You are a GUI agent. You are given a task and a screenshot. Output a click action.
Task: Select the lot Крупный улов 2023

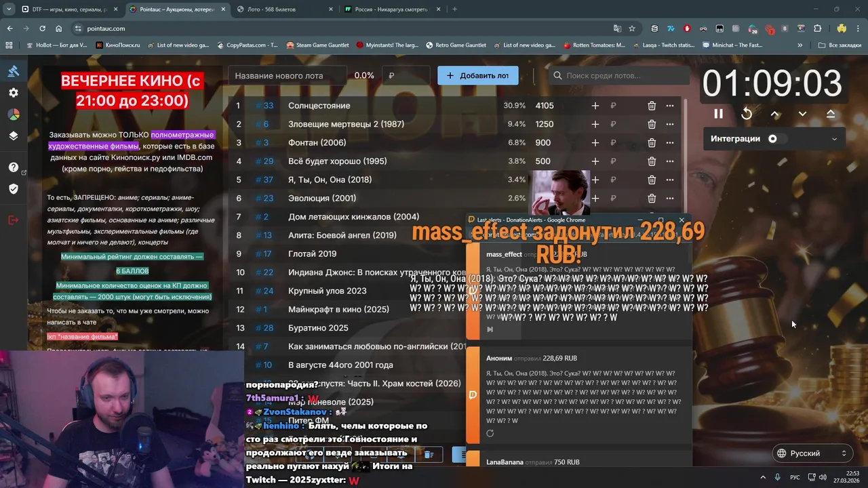[x=328, y=291]
